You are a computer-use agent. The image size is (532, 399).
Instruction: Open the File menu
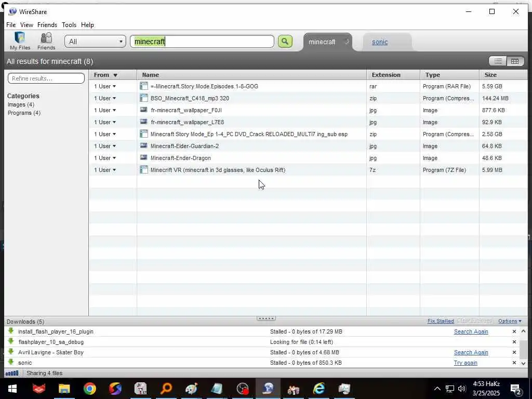(11, 25)
